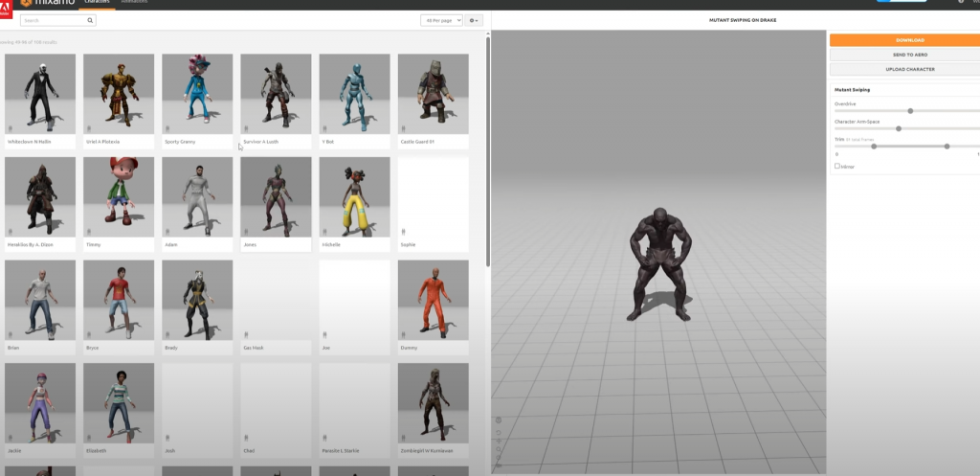Viewport: 980px width, 476px height.
Task: Click the rig icon on Chad card
Action: coord(246,438)
